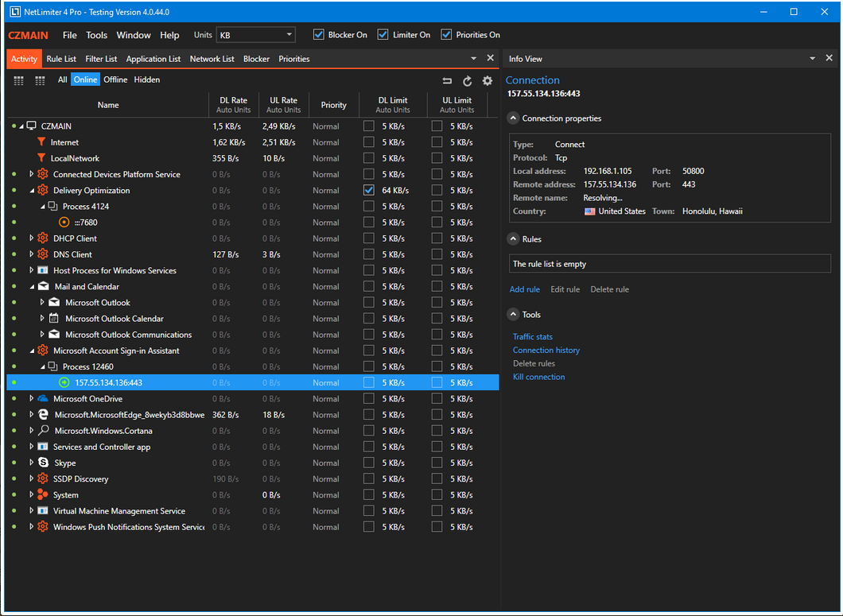The width and height of the screenshot is (843, 616).
Task: Click the LocalNetwork filter funnel icon
Action: coord(41,158)
